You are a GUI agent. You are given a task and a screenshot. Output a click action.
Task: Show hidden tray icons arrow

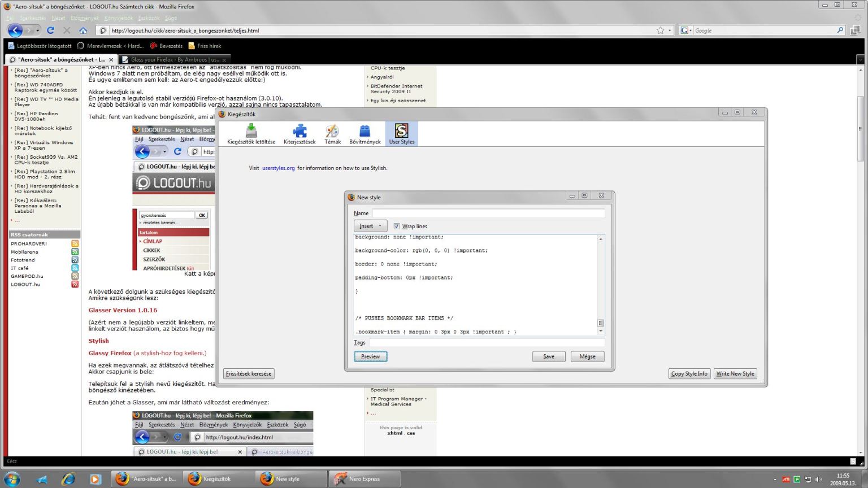(x=775, y=480)
